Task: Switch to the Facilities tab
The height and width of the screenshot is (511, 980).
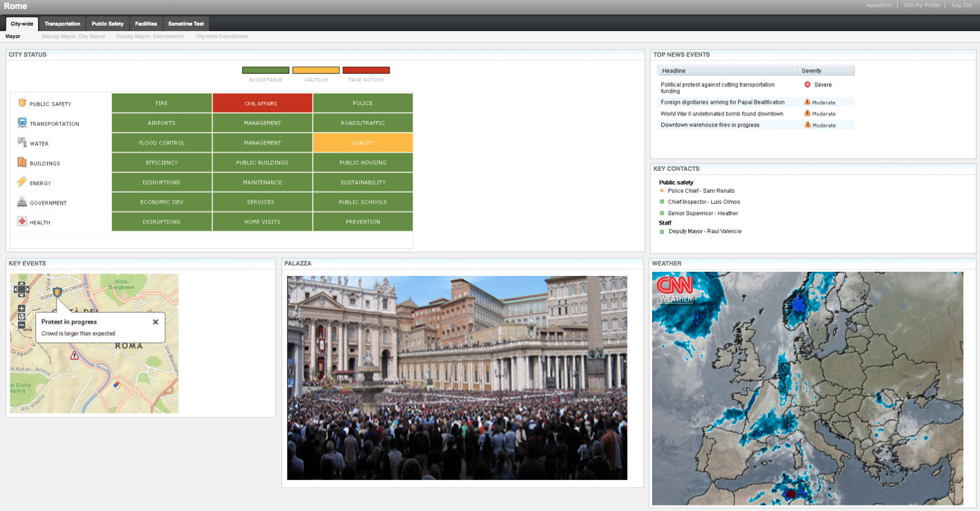Action: (146, 24)
